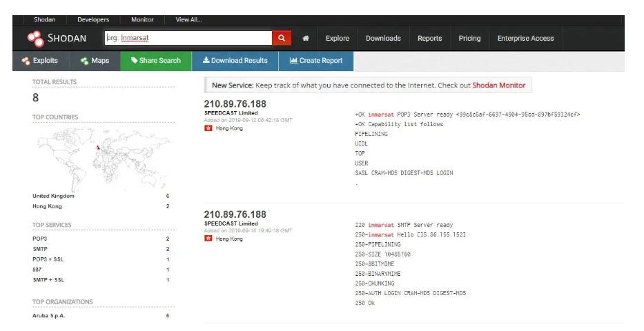Click total results count 8
Screen dimensions: 644x331
click(36, 98)
